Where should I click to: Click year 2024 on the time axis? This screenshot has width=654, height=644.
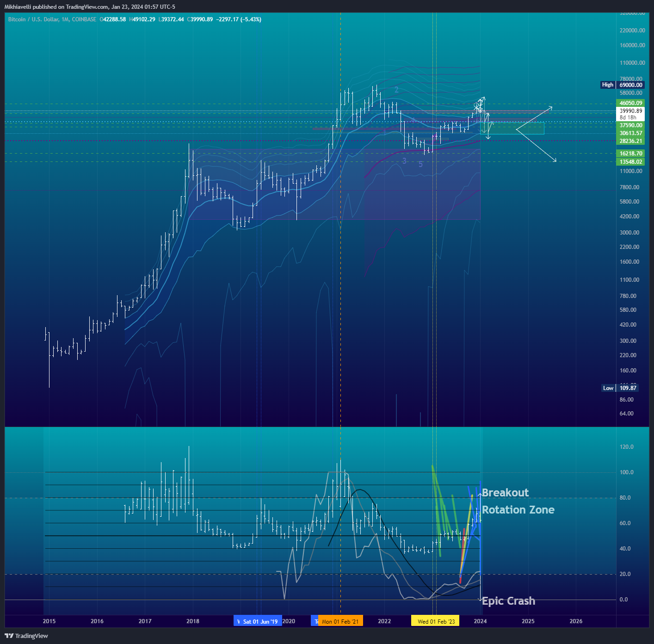click(x=480, y=621)
